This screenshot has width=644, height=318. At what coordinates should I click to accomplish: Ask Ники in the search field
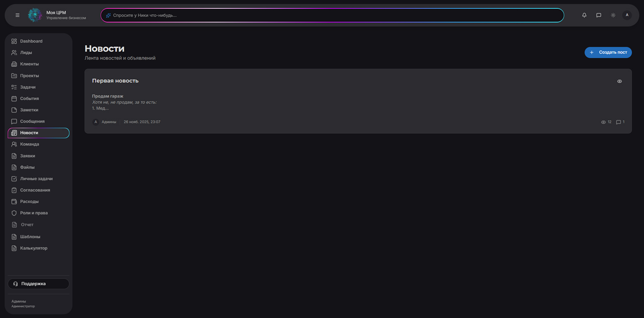click(x=332, y=15)
